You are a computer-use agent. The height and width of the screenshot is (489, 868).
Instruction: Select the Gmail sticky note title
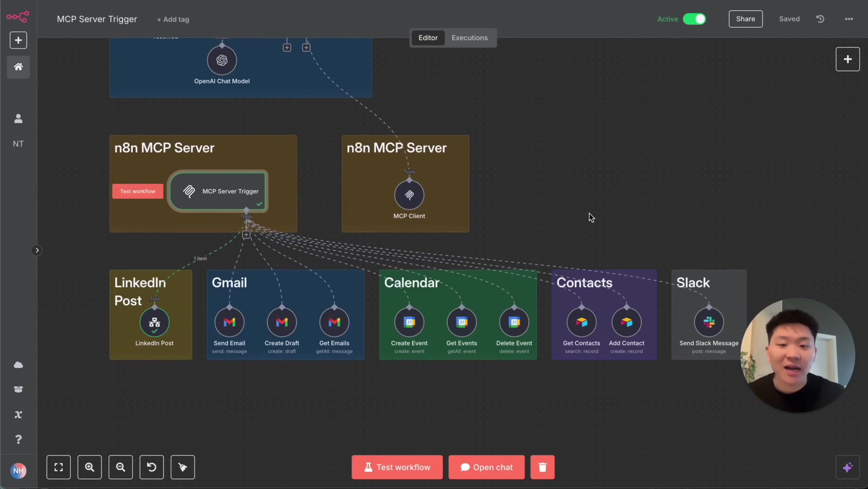coord(229,283)
